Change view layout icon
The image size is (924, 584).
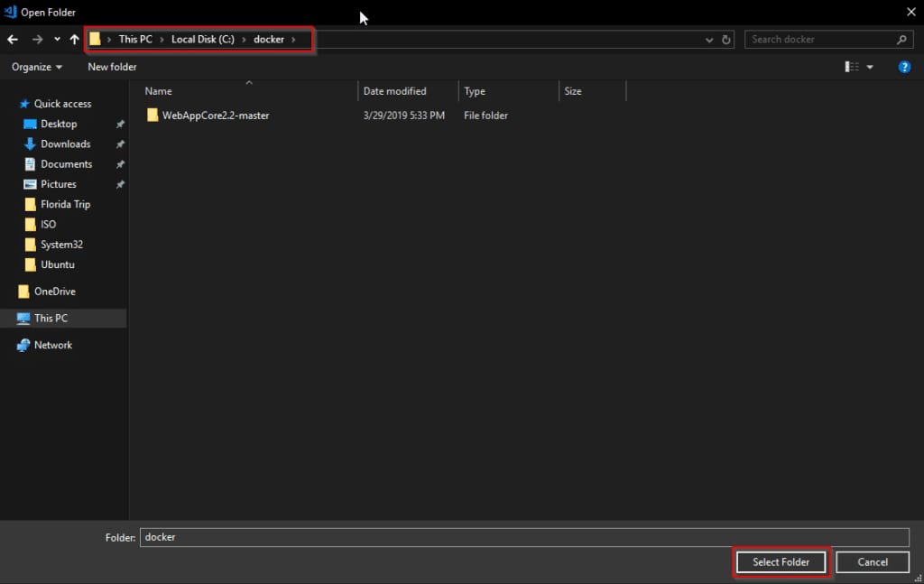click(852, 67)
